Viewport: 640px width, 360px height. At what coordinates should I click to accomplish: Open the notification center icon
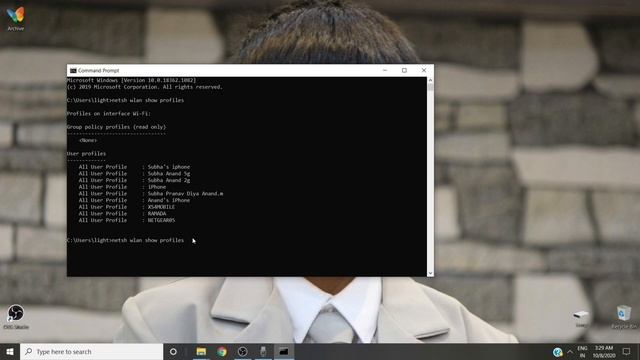tap(626, 351)
